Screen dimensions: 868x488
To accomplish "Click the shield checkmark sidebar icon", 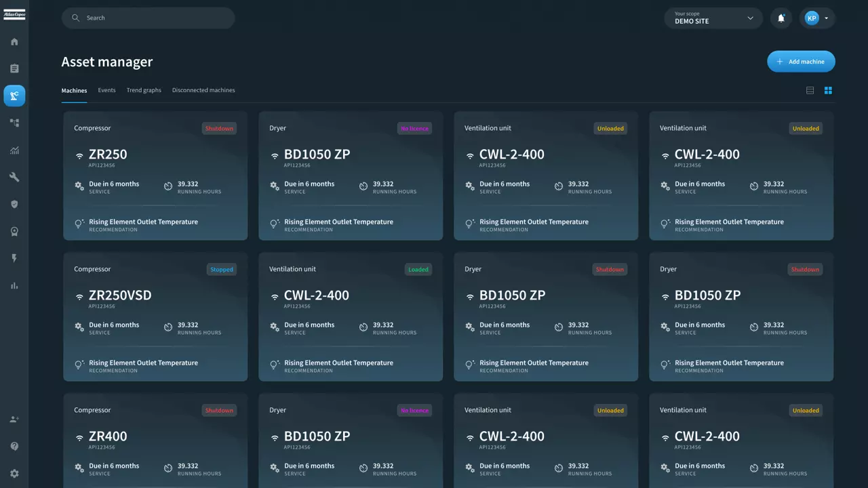I will (x=14, y=204).
